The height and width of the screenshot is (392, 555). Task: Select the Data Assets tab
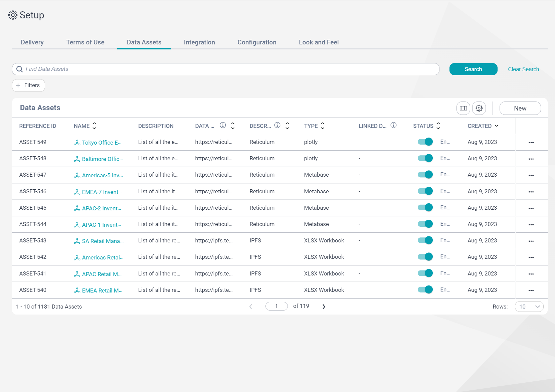pyautogui.click(x=144, y=42)
